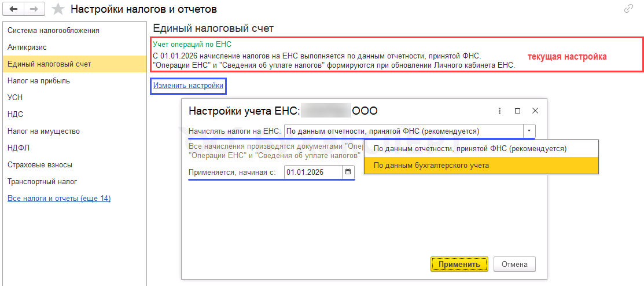Expand the Начислять налоги на ЕНС dropdown arrow
The image size is (644, 286).
(529, 131)
